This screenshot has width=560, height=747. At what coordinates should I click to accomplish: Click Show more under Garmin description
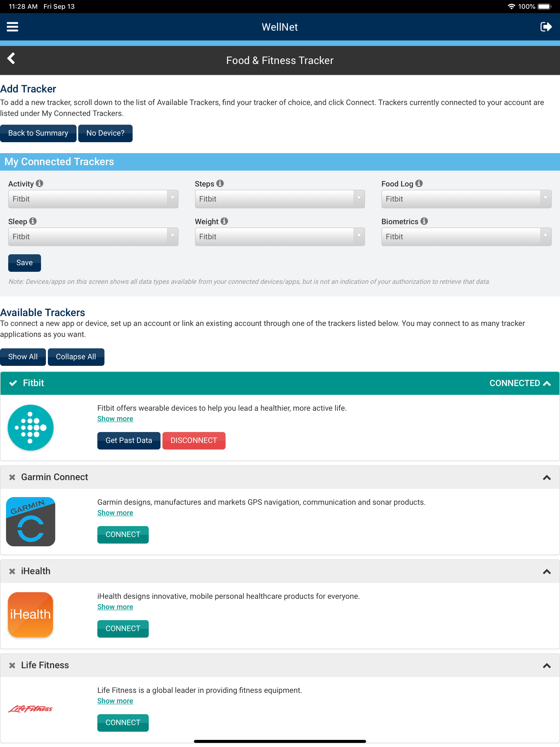[115, 513]
